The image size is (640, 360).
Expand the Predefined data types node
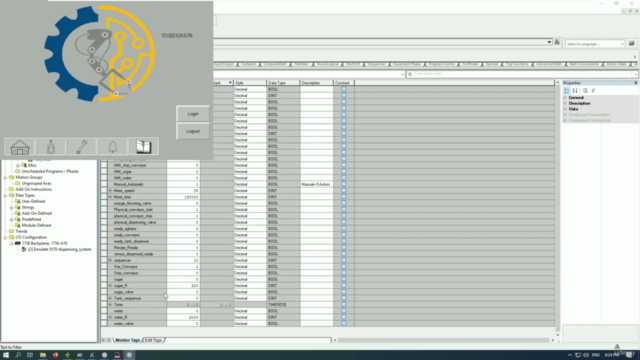tap(12, 220)
